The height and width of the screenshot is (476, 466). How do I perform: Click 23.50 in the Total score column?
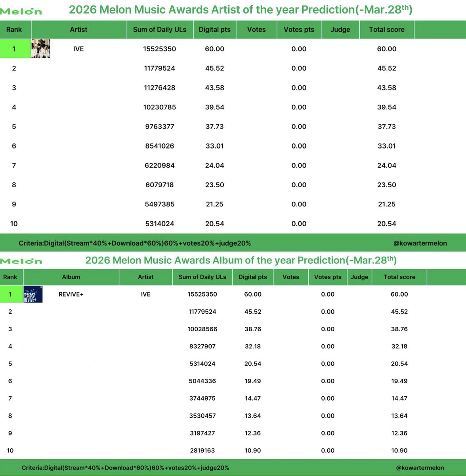387,185
